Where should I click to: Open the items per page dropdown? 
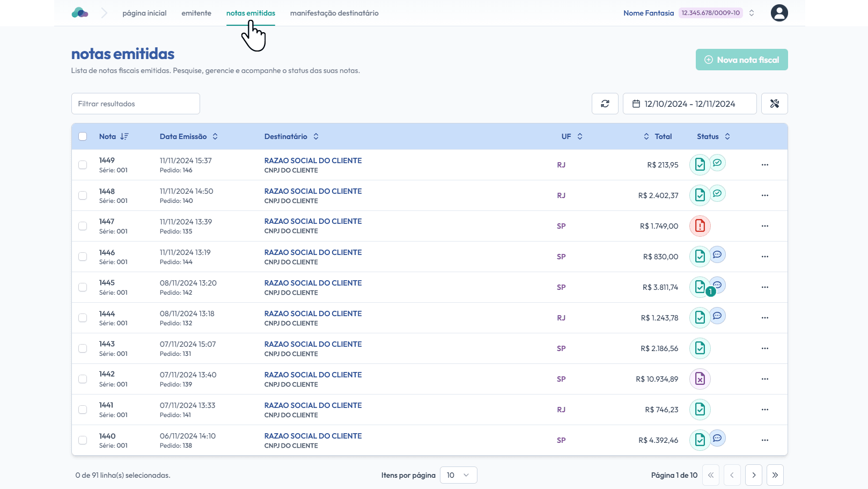[x=458, y=475]
